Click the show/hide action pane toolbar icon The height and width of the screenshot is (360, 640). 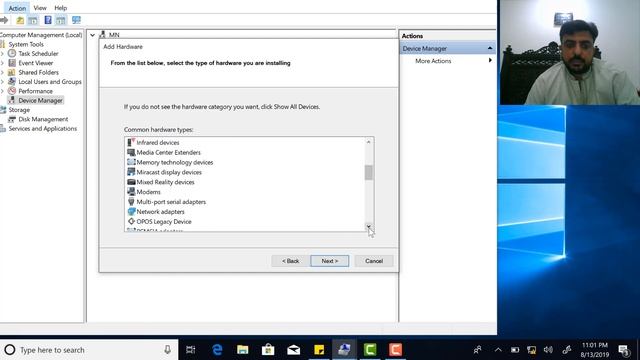(61, 20)
